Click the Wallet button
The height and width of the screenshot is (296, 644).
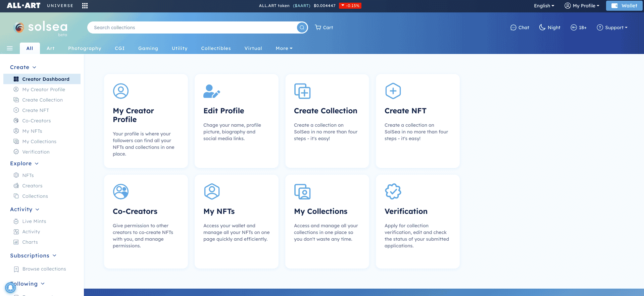click(624, 6)
